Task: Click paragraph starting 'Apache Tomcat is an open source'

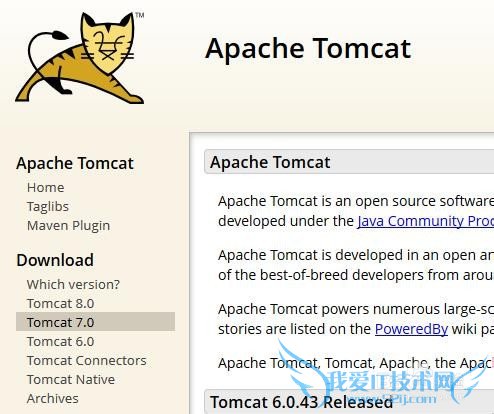Action: tap(356, 211)
